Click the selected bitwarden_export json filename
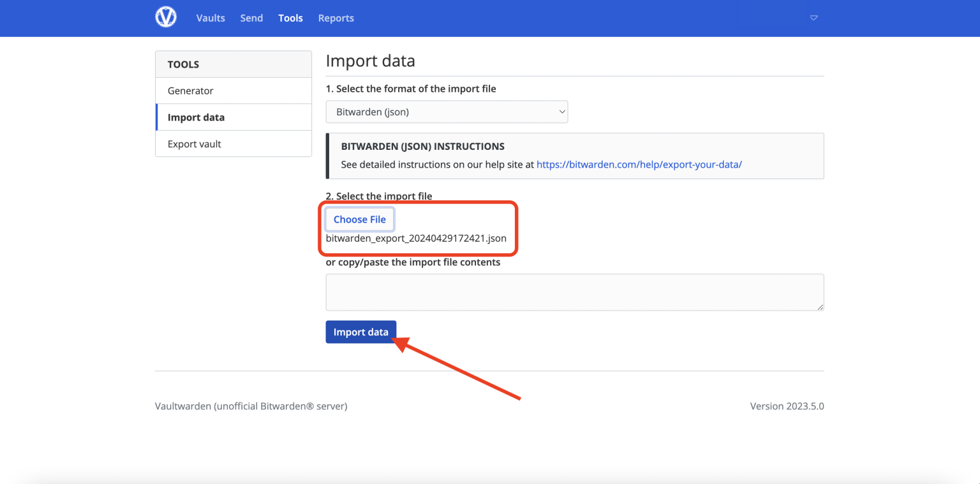 [x=417, y=238]
